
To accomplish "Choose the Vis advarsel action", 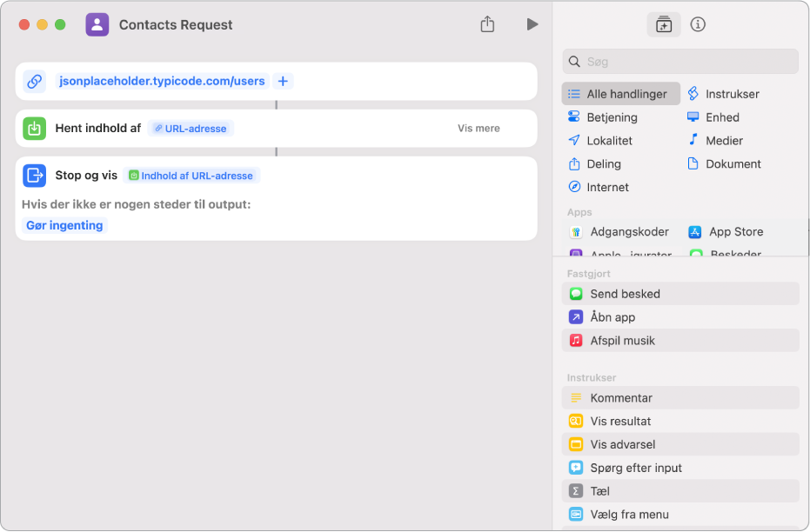I will coord(680,444).
